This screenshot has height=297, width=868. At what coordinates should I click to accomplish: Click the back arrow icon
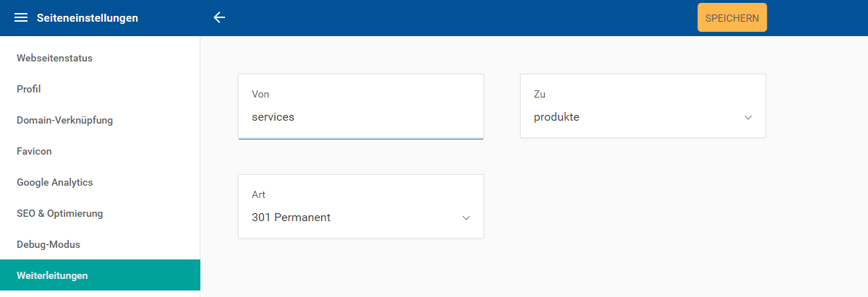tap(220, 18)
